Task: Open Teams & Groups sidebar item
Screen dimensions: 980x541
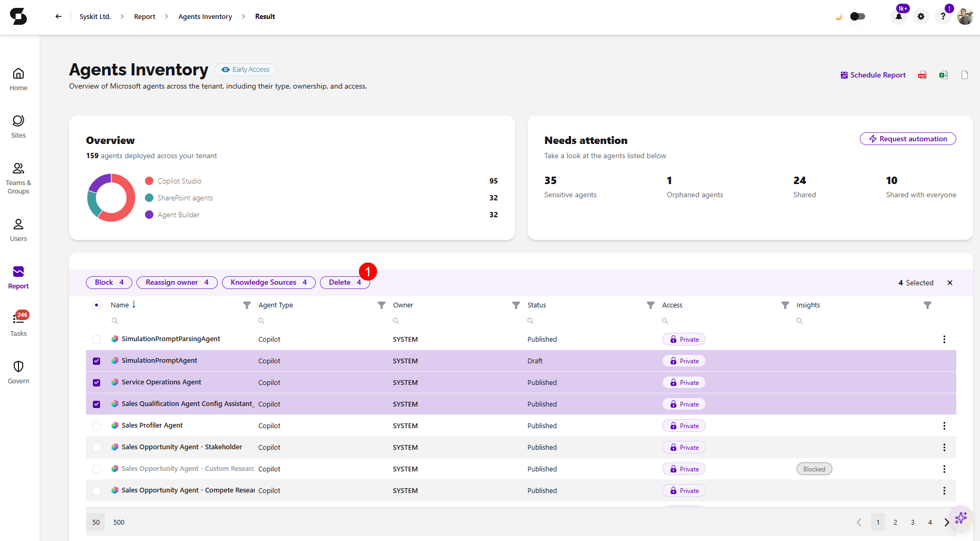Action: click(x=18, y=179)
